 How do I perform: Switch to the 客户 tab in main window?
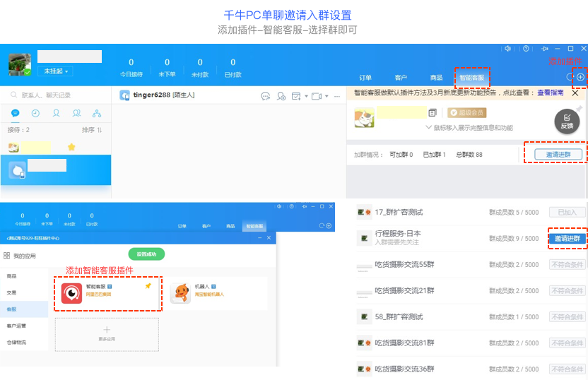coord(401,78)
